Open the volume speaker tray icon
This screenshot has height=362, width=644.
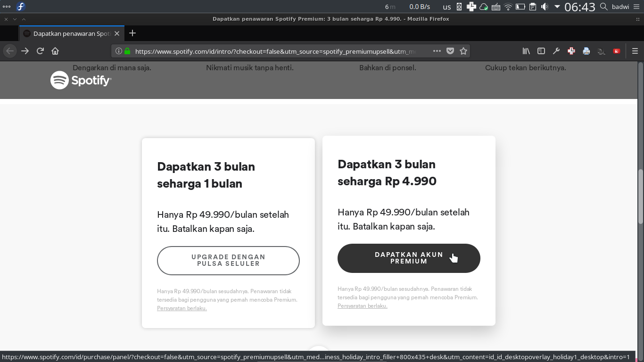click(545, 7)
